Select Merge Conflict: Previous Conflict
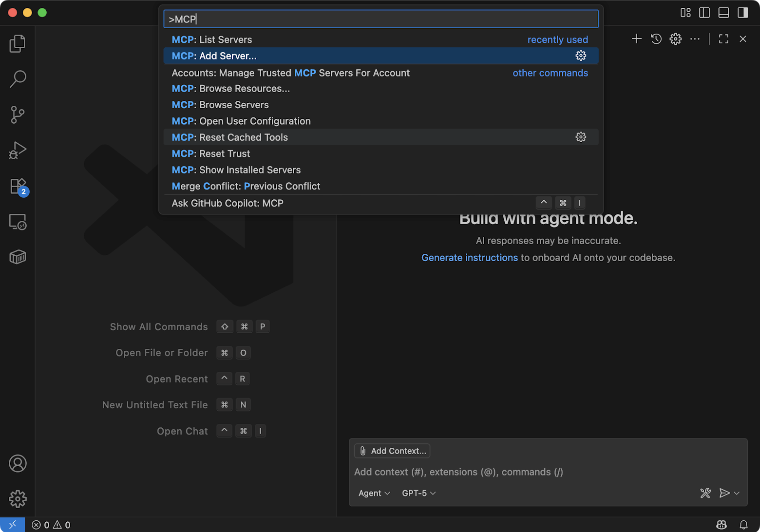The image size is (760, 532). tap(381, 186)
